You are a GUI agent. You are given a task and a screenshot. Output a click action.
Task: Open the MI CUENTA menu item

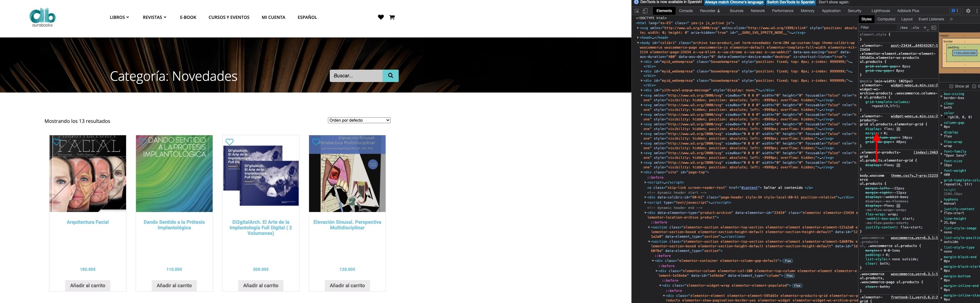click(x=274, y=17)
